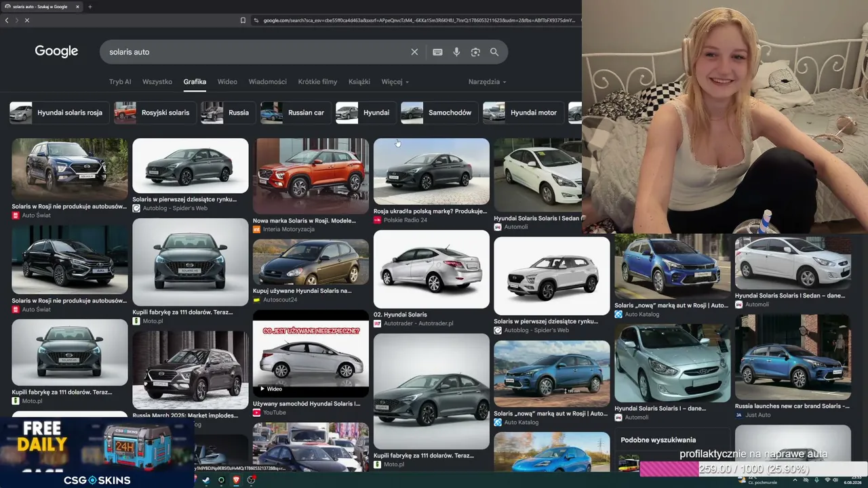This screenshot has width=868, height=488.
Task: Visit the Autoscout24 source link
Action: coord(280,300)
